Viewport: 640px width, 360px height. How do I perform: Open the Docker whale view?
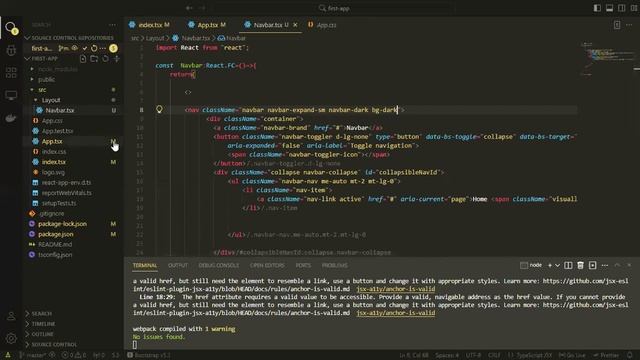tap(11, 118)
